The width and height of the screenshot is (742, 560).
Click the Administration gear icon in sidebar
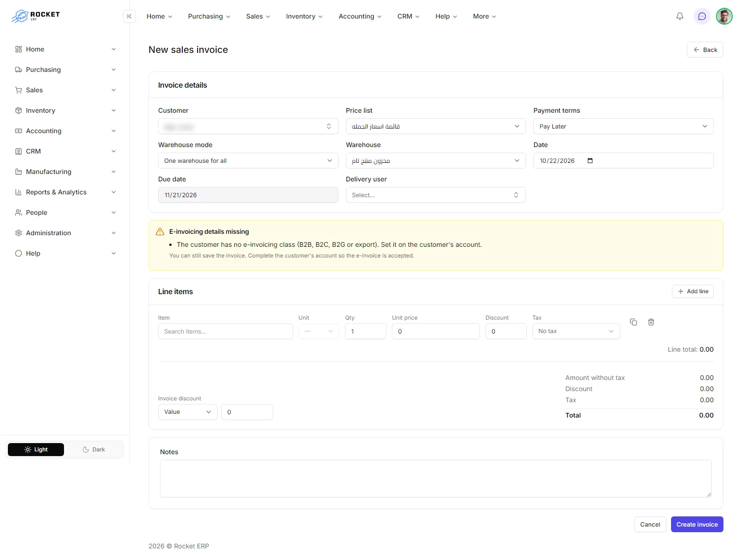pos(19,233)
